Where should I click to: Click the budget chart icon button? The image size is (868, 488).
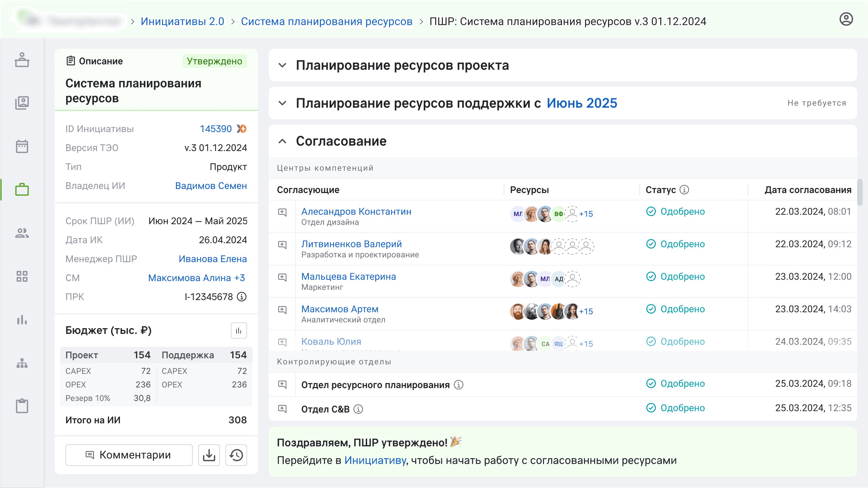pos(239,331)
